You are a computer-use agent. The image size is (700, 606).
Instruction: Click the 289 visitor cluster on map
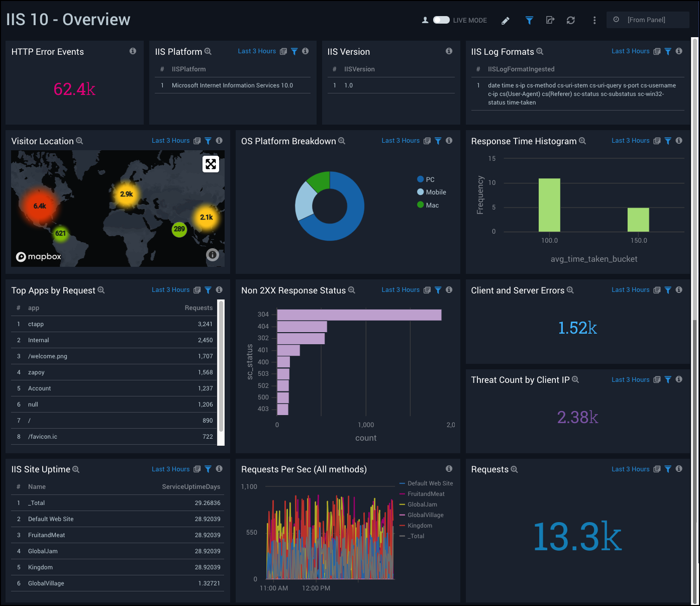(x=179, y=229)
